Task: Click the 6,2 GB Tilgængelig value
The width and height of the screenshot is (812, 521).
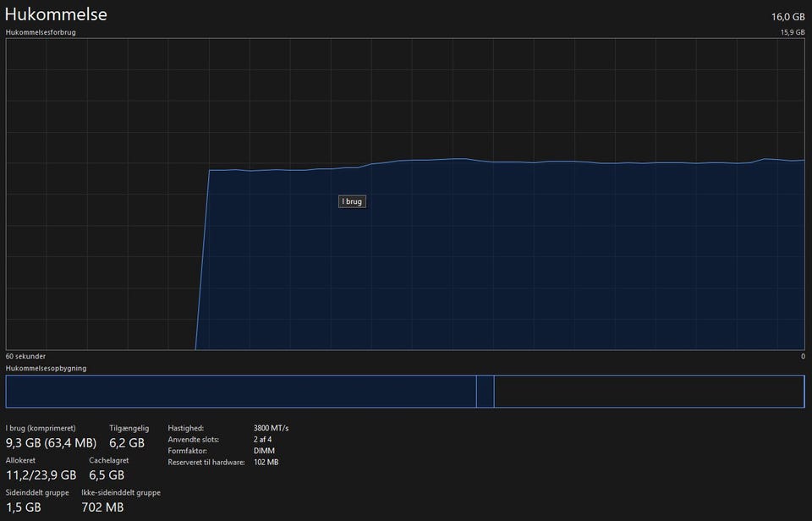Action: [x=127, y=442]
